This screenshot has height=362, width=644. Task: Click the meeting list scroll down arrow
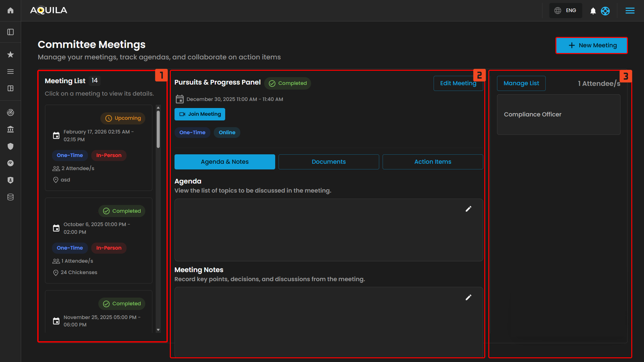click(158, 330)
